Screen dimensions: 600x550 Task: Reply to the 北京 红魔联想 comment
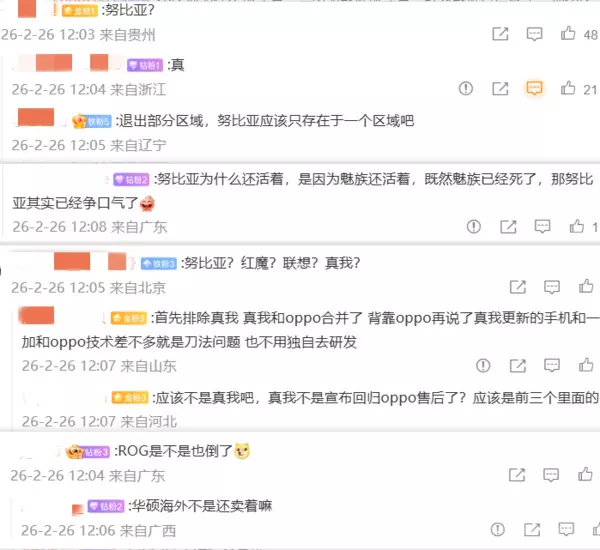click(x=552, y=287)
